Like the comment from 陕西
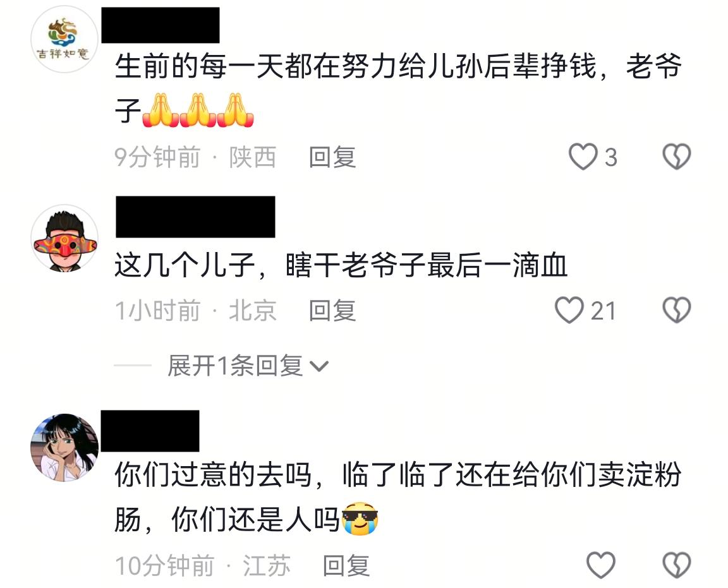The height and width of the screenshot is (588, 728). (x=583, y=157)
